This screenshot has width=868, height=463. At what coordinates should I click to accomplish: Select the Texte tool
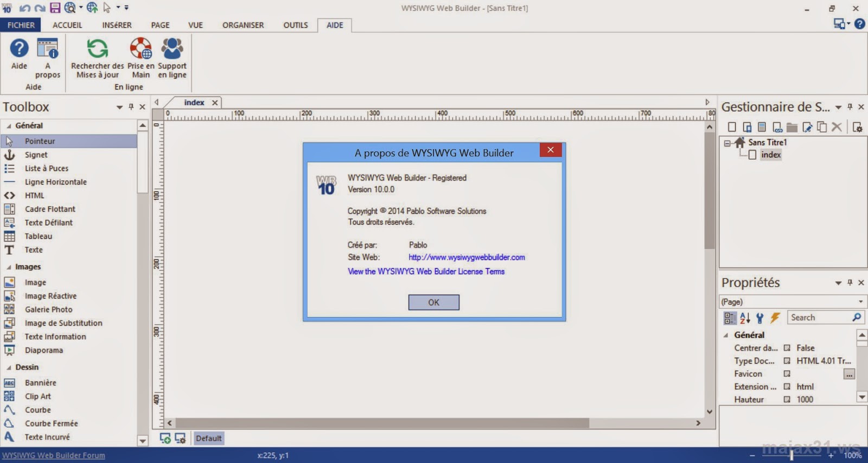coord(69,250)
